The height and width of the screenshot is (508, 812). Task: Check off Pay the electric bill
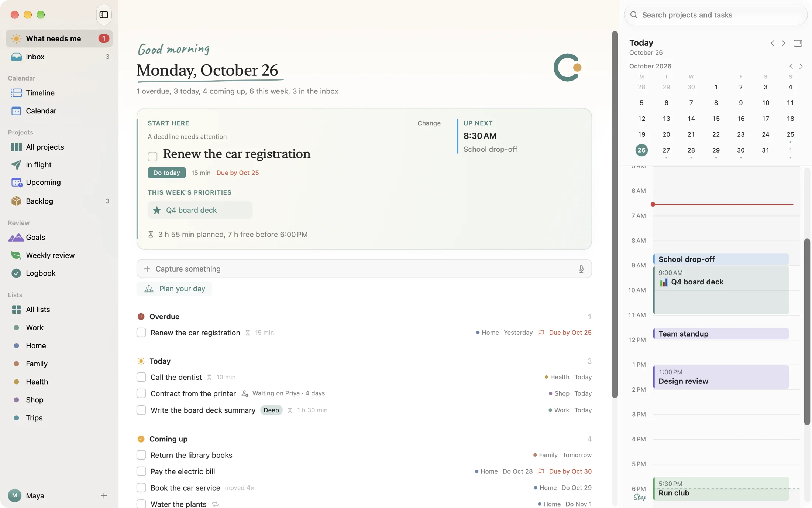[x=141, y=471]
